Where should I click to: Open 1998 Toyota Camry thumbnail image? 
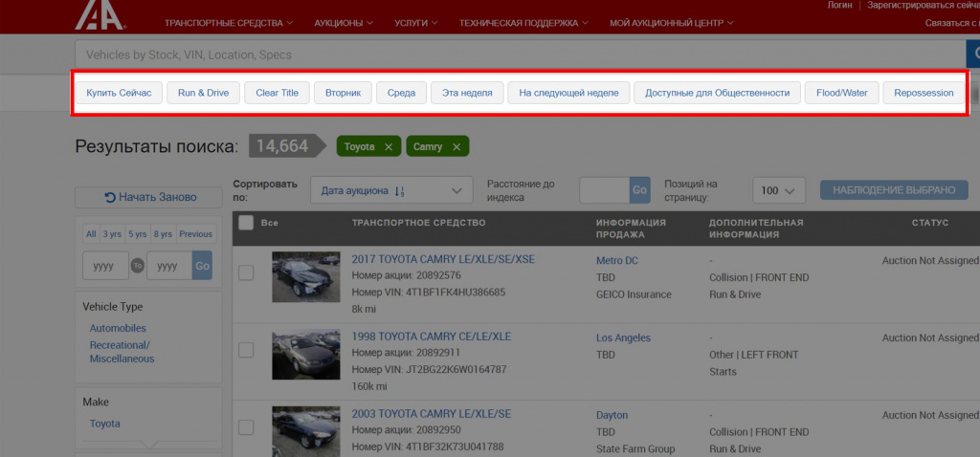pyautogui.click(x=306, y=355)
